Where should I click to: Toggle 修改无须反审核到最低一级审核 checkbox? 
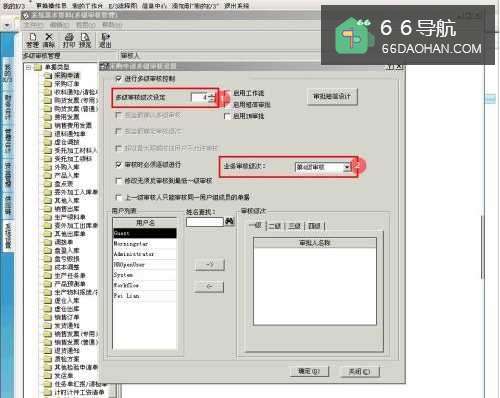pyautogui.click(x=118, y=181)
